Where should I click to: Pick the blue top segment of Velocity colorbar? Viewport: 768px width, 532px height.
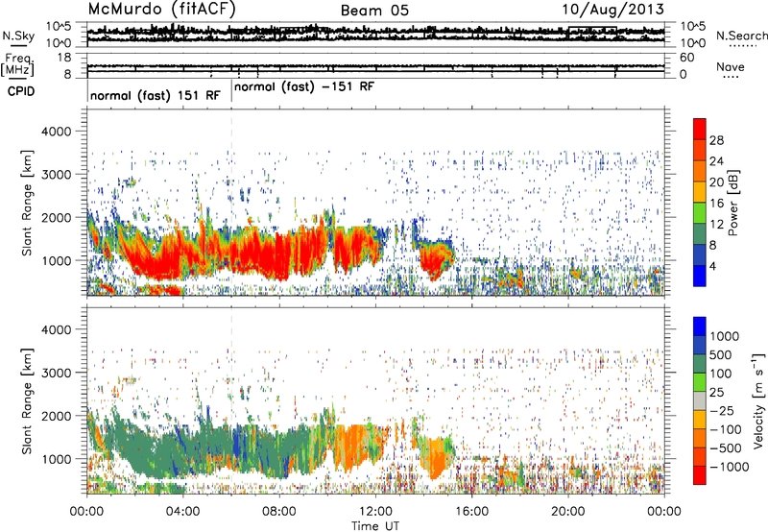[x=700, y=326]
